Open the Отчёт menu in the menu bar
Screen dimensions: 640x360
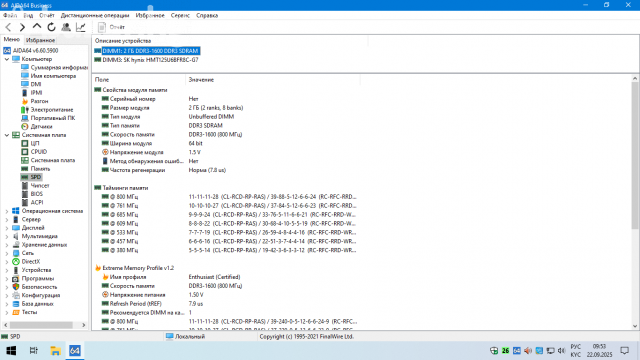point(47,16)
